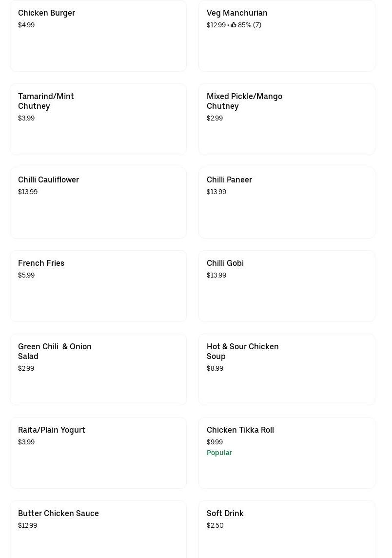Click the 85% (7) rating text
This screenshot has width=392, height=558.
click(250, 25)
